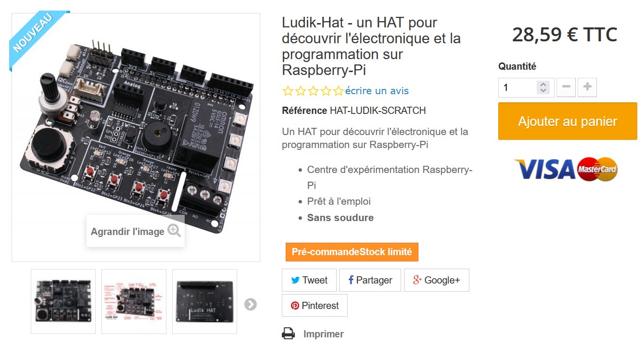
Task: Click the Twitter bird icon on Tweet
Action: (x=295, y=280)
